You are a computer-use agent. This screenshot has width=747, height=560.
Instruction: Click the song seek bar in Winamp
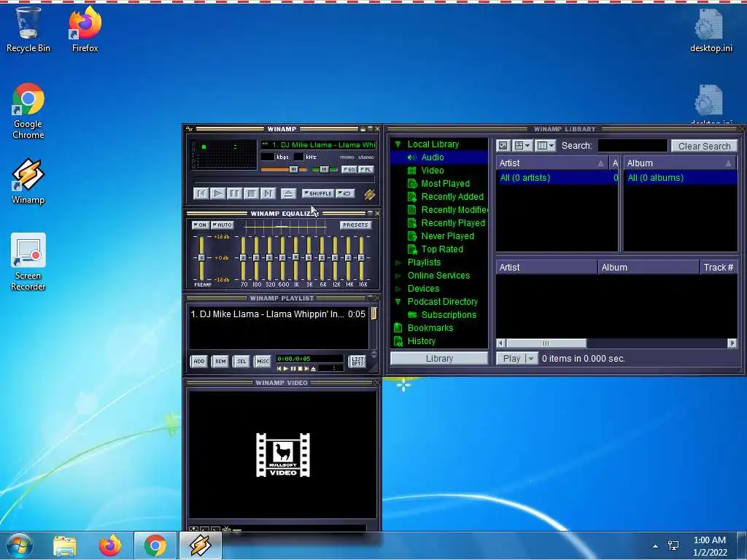coord(284,181)
